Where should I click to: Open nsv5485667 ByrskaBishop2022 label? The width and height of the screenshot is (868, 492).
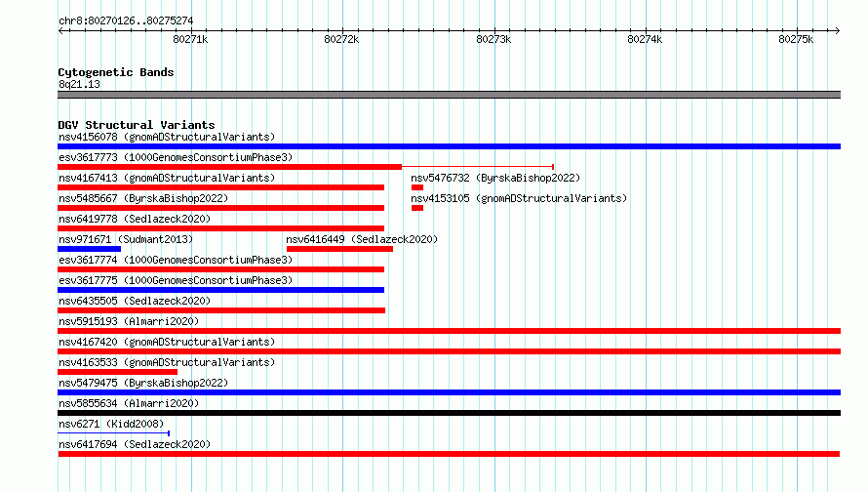(x=143, y=198)
